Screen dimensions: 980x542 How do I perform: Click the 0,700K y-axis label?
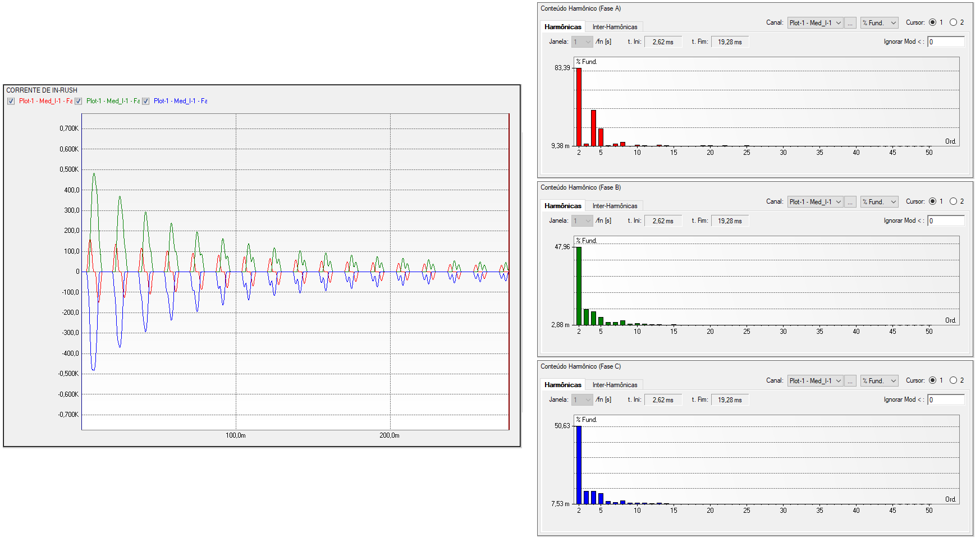coord(69,128)
